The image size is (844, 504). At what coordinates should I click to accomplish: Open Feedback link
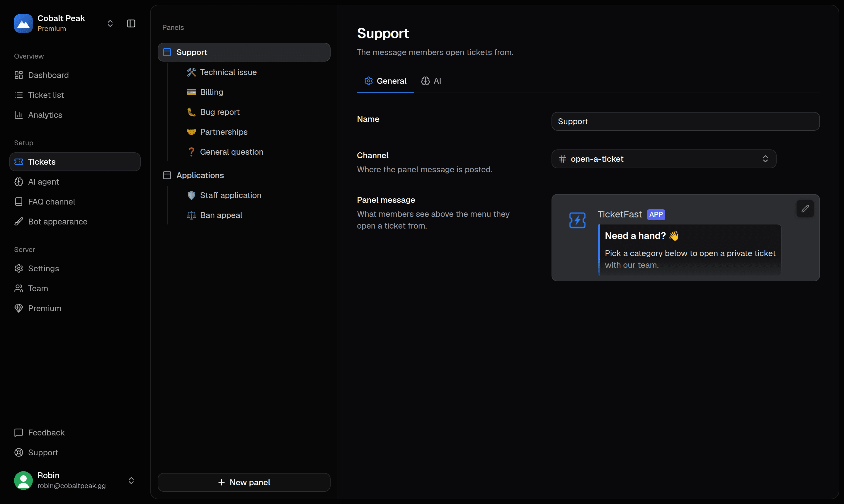click(75, 432)
